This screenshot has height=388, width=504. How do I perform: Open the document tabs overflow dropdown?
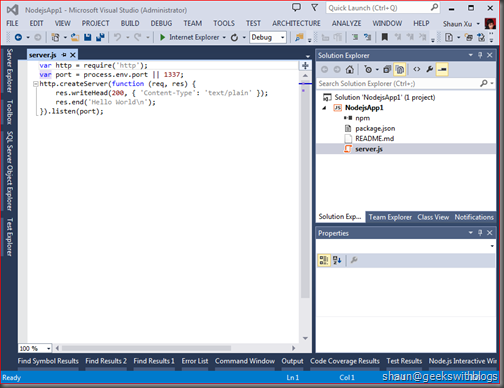(x=308, y=56)
